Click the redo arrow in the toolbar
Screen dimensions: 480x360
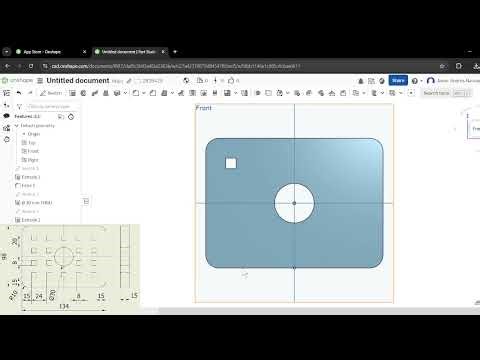[x=30, y=93]
